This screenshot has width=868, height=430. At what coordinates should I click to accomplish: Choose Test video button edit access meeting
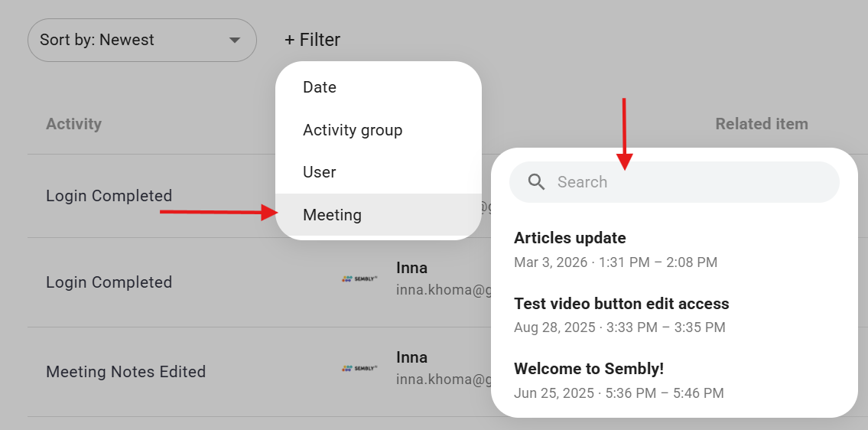point(621,304)
